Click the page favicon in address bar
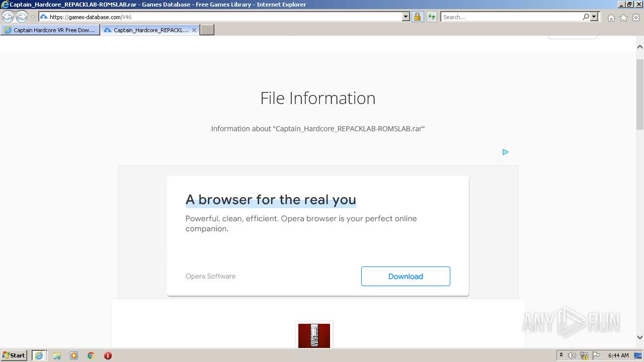Screen dimensions: 644x362 coord(44,17)
